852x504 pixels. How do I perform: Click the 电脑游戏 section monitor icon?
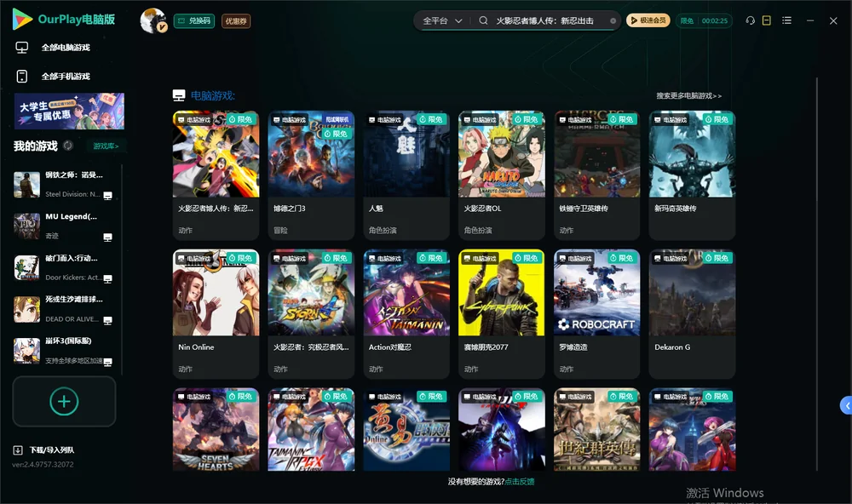tap(179, 95)
